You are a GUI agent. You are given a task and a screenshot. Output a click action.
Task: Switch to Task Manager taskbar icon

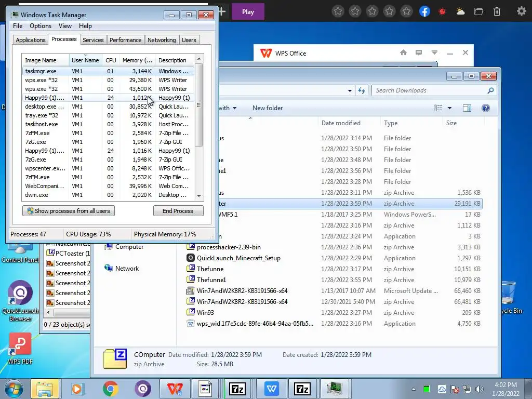(335, 389)
